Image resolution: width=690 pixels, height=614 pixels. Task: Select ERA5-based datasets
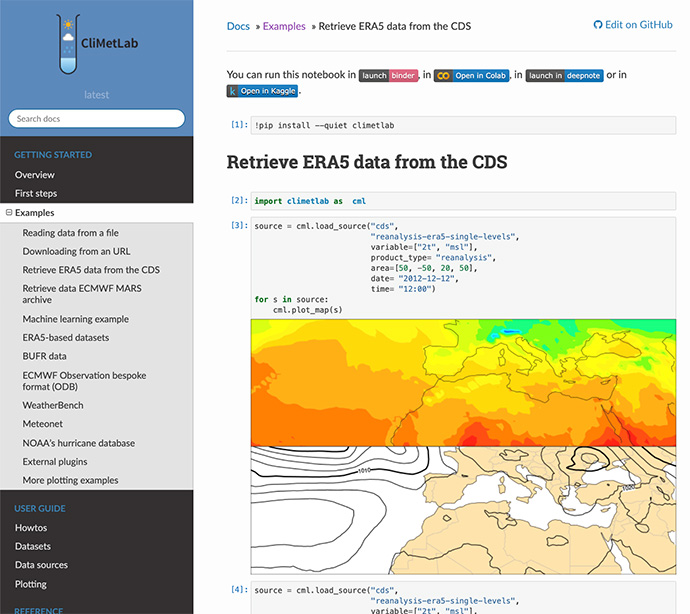[x=66, y=338]
